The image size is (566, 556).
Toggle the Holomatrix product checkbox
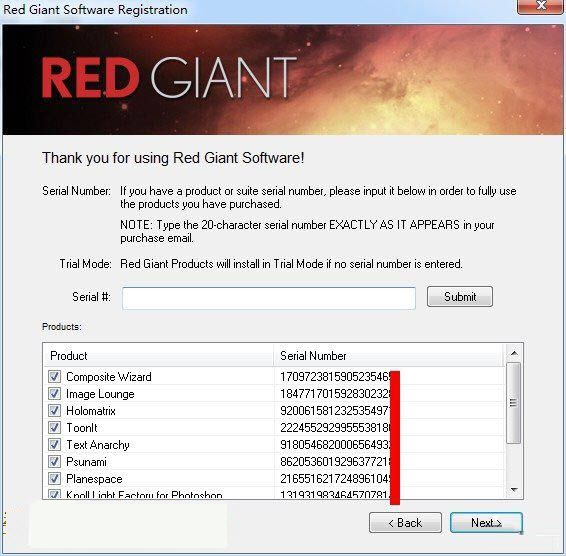click(x=54, y=411)
